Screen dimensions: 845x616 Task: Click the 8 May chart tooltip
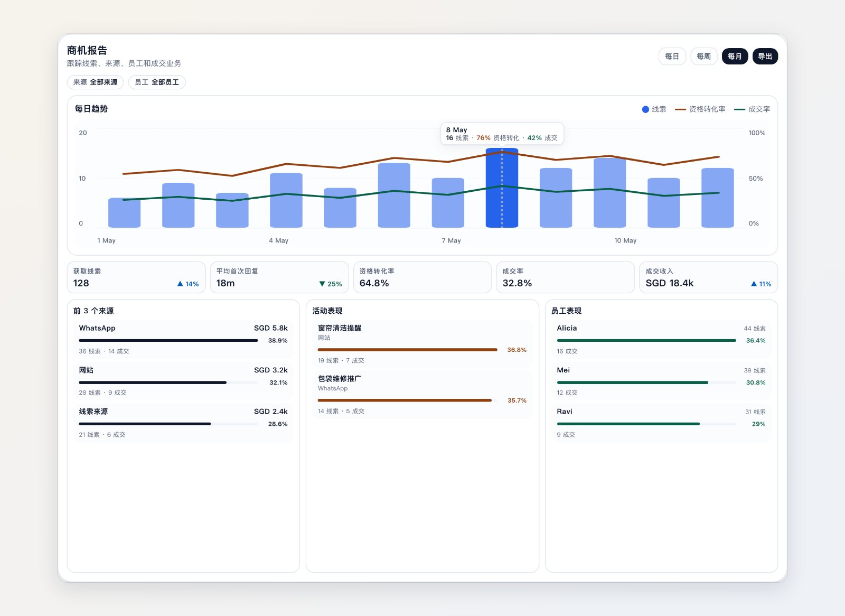pyautogui.click(x=502, y=134)
